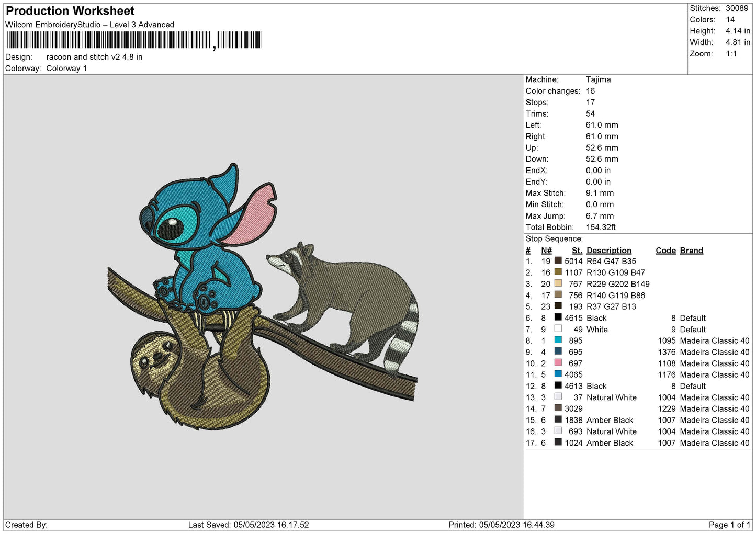Click the Trims value '54'

click(x=590, y=113)
